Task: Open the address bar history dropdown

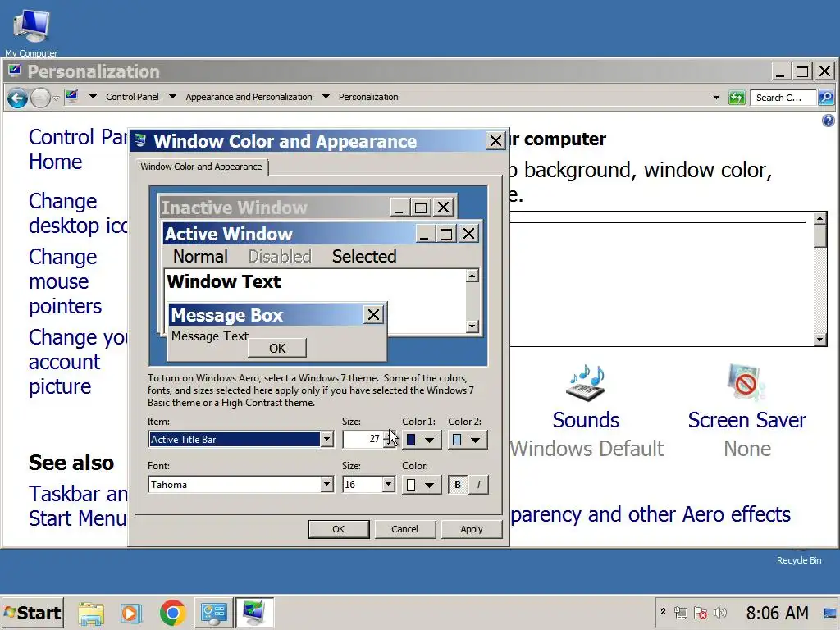Action: [716, 98]
